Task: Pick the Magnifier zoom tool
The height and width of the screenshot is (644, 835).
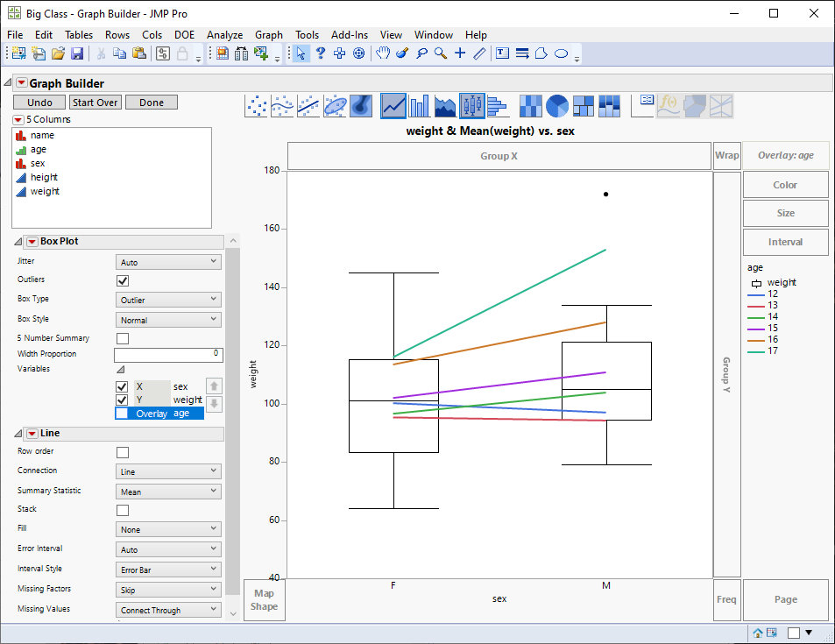Action: pyautogui.click(x=440, y=53)
